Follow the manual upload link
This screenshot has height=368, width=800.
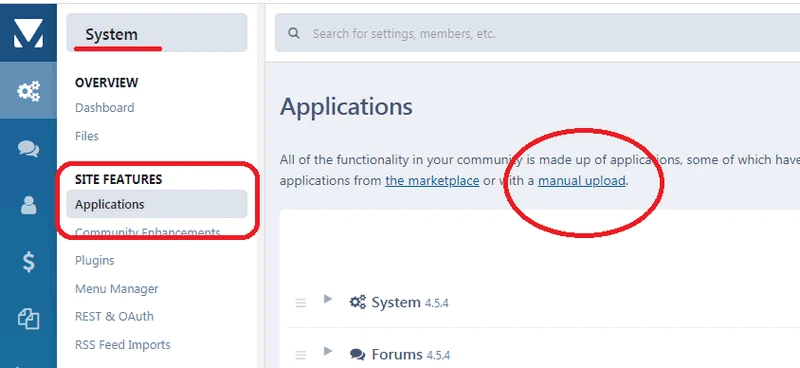tap(582, 181)
